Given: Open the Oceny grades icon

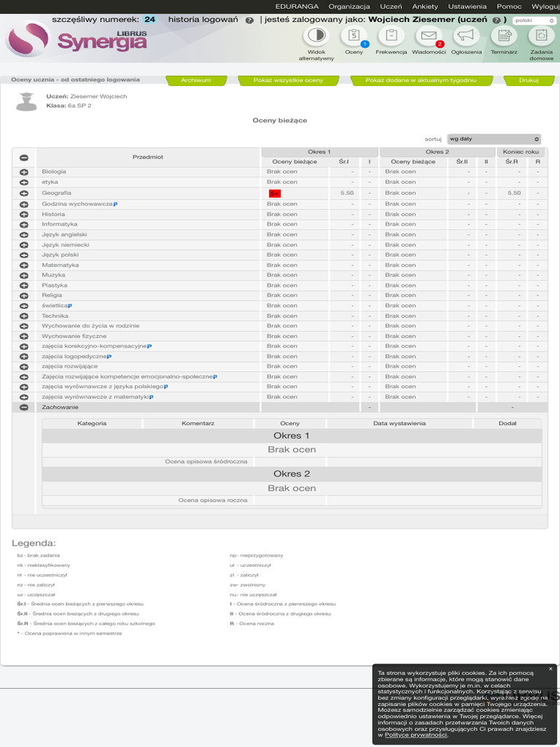Looking at the screenshot, I should click(354, 37).
